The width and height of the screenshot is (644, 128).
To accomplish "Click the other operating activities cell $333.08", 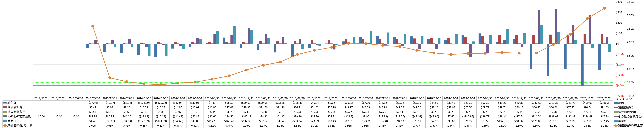I will click(553, 116).
